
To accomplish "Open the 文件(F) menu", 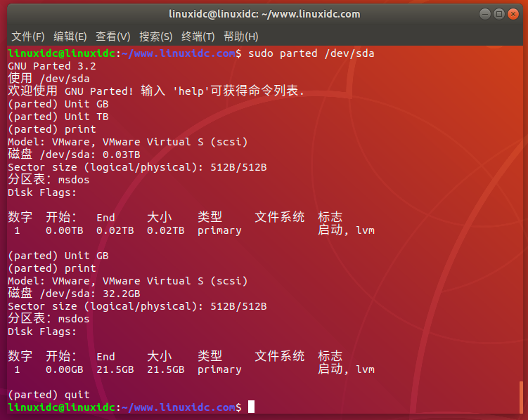I will tap(28, 37).
